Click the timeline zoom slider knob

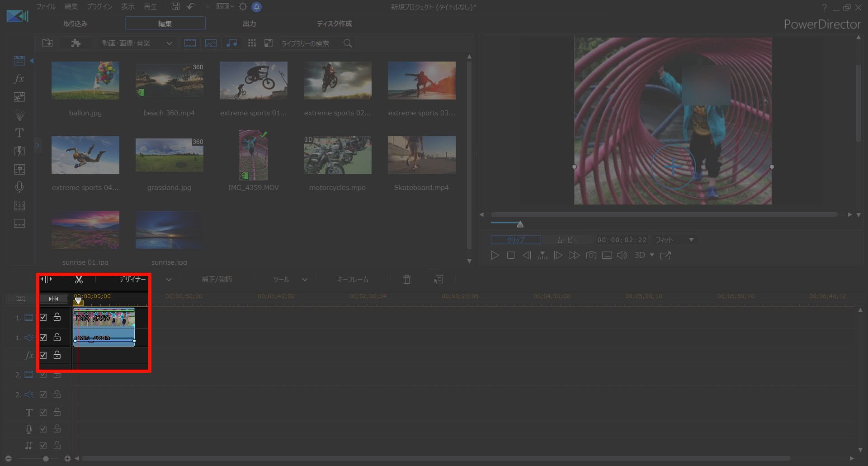tap(45, 459)
